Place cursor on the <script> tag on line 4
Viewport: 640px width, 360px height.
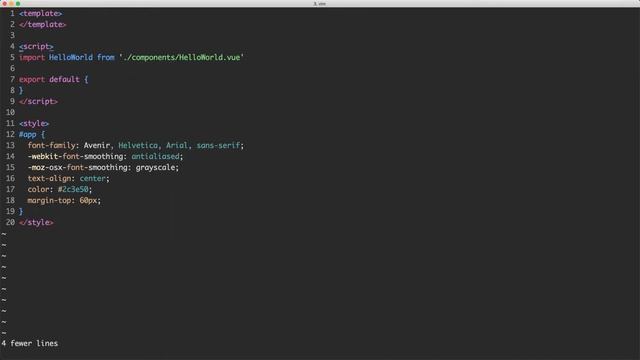click(x=36, y=47)
